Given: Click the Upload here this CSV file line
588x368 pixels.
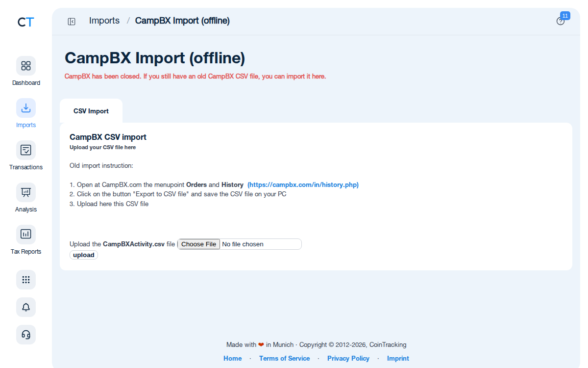Looking at the screenshot, I should click(109, 204).
